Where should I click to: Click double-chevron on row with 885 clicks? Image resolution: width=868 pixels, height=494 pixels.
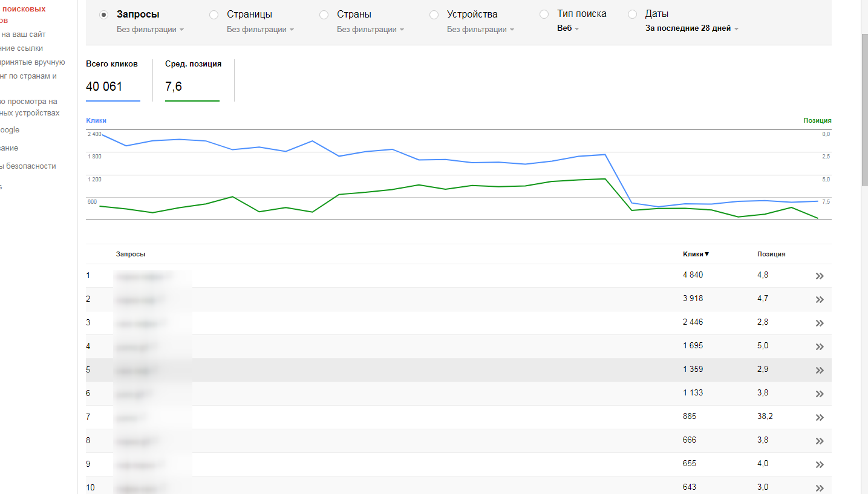click(820, 417)
